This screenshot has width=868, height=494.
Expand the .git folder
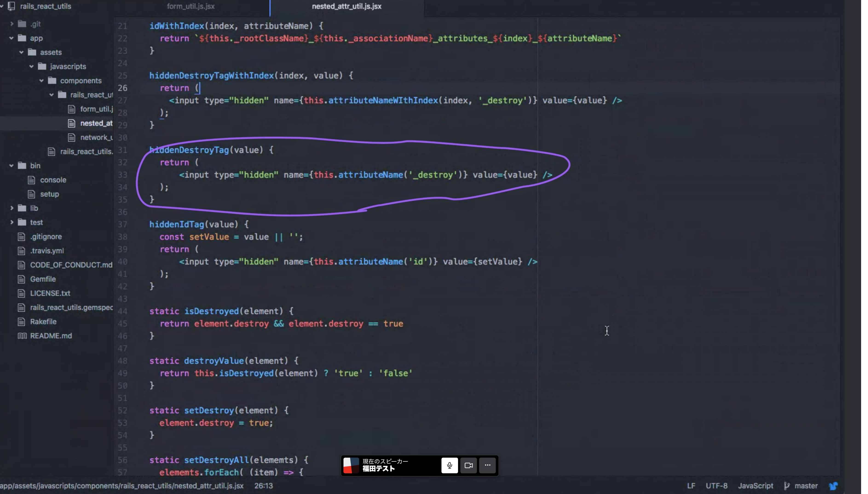12,24
